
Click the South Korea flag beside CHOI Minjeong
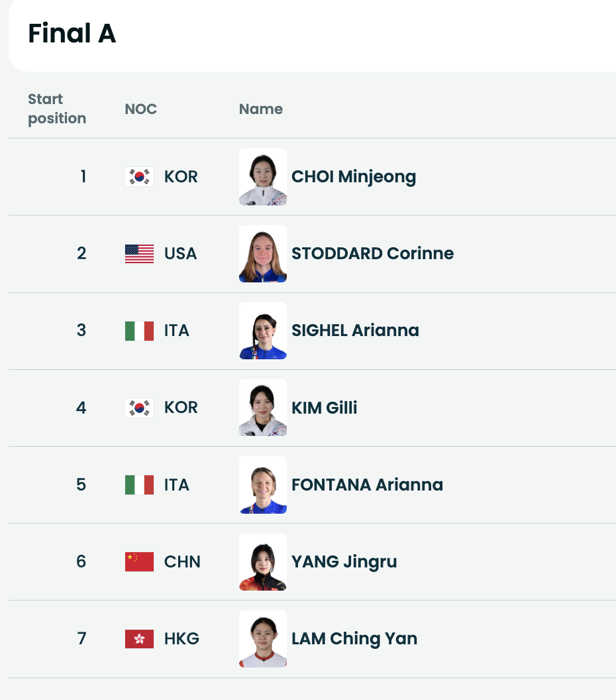pyautogui.click(x=139, y=177)
